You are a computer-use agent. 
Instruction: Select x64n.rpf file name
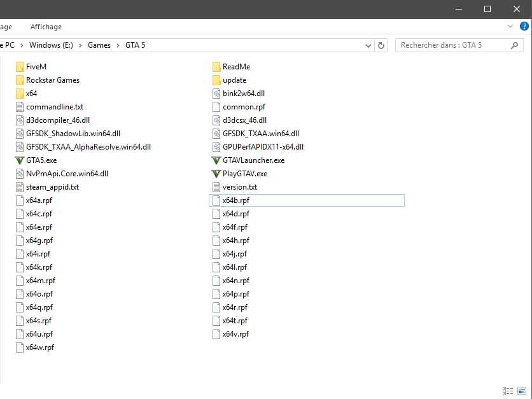[x=236, y=281]
